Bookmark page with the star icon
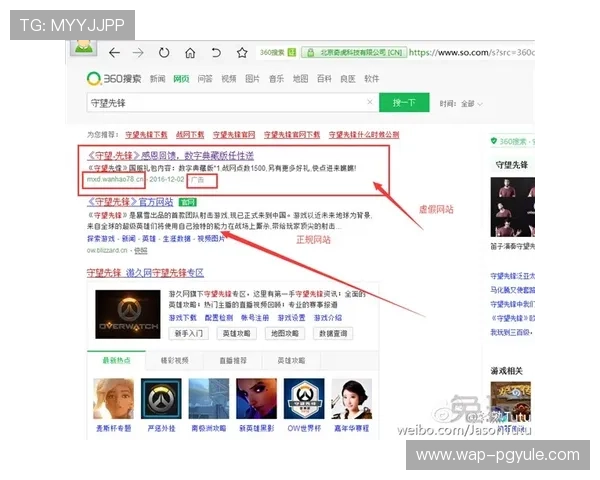600x480 pixels. [x=242, y=52]
